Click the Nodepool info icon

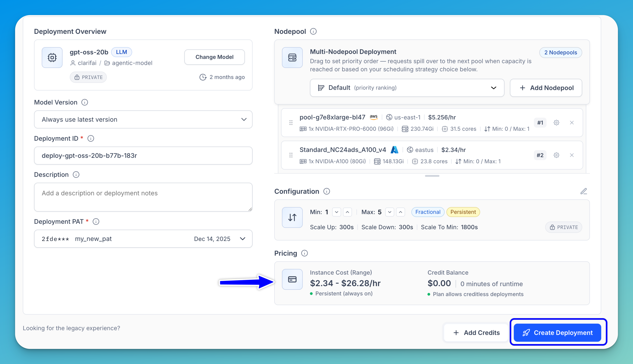[313, 31]
